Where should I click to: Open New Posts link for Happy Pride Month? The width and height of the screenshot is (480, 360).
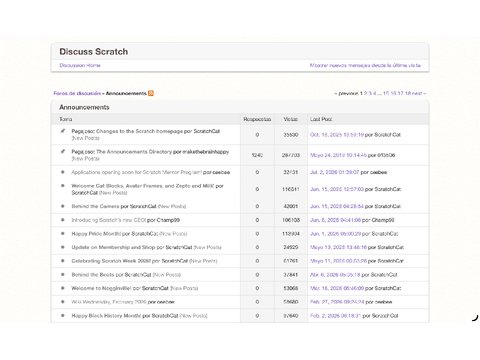[173, 234]
